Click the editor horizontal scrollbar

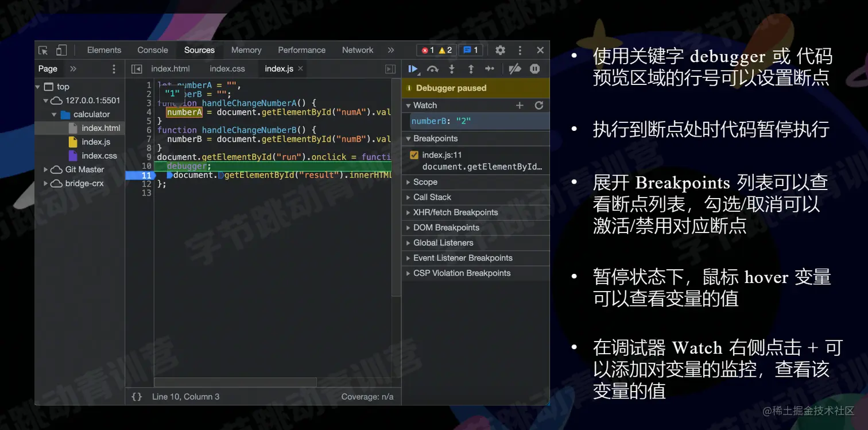click(x=235, y=382)
